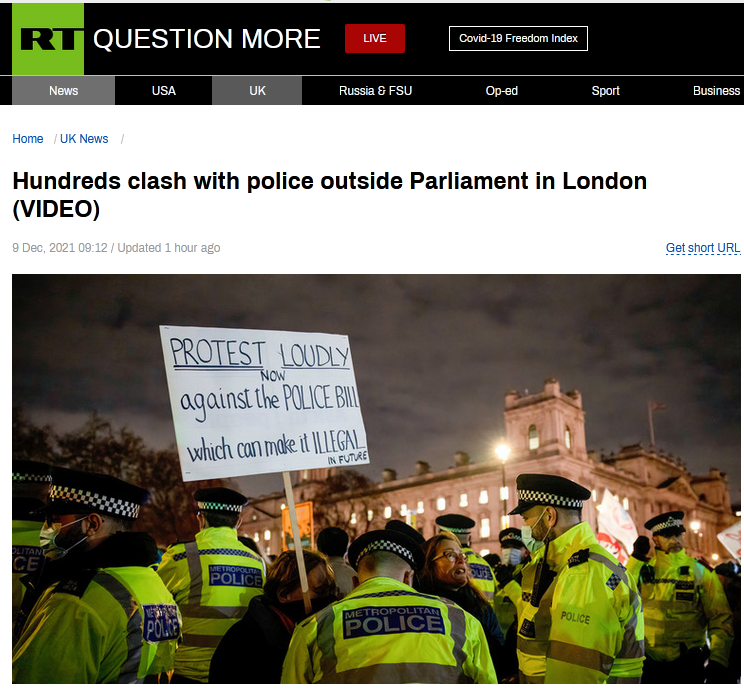Click the QUESTION MORE slogan text

pyautogui.click(x=206, y=38)
